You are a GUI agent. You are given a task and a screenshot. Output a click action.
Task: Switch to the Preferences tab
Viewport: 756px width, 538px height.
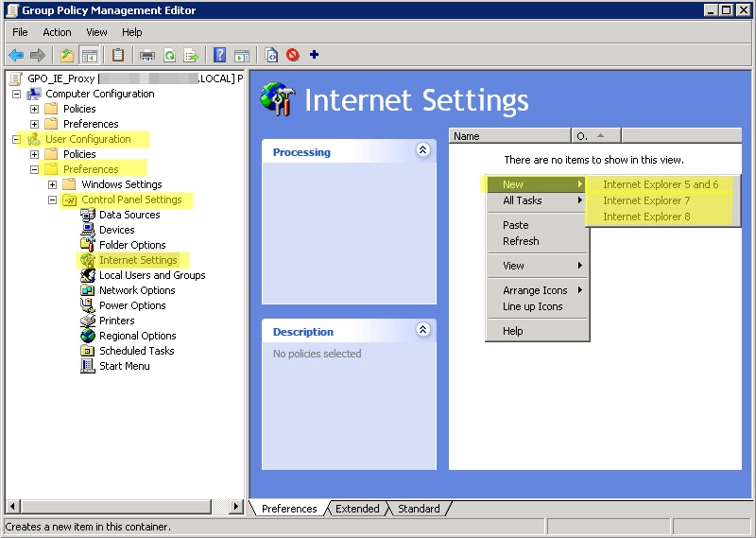289,509
